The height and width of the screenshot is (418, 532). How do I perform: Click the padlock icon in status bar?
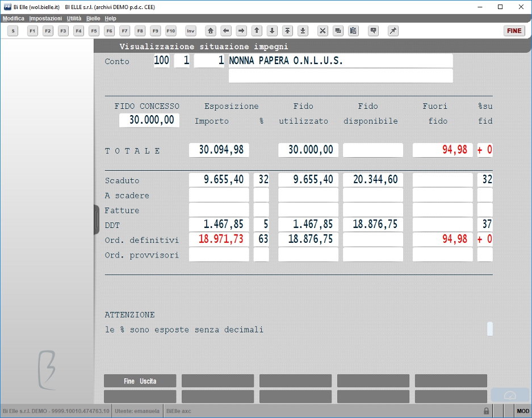486,411
